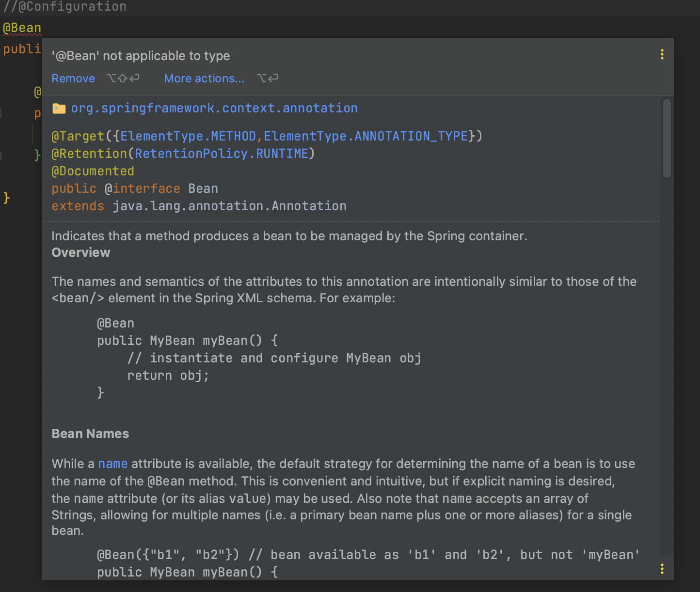Viewport: 700px width, 592px height.
Task: Open More actions... link
Action: point(204,78)
